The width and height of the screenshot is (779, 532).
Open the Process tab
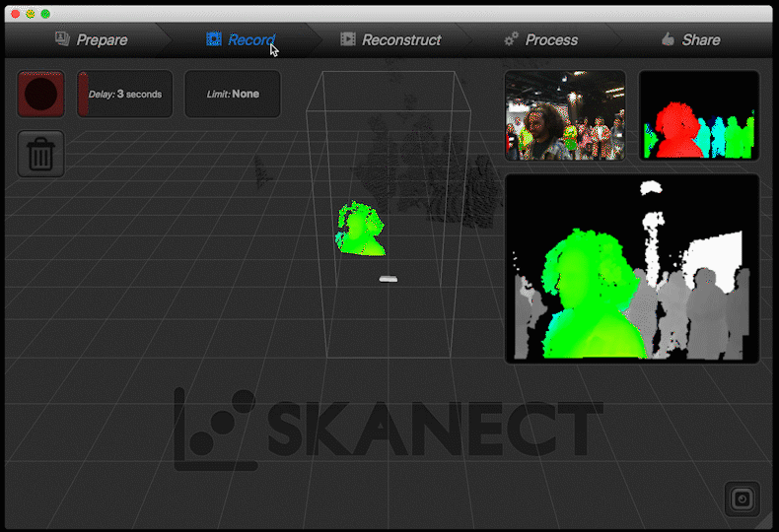click(540, 39)
